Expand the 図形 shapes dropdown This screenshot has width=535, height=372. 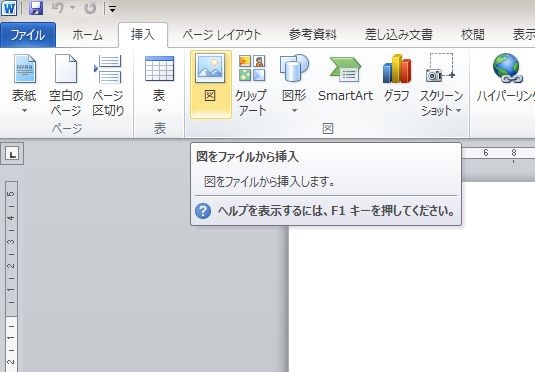click(294, 111)
